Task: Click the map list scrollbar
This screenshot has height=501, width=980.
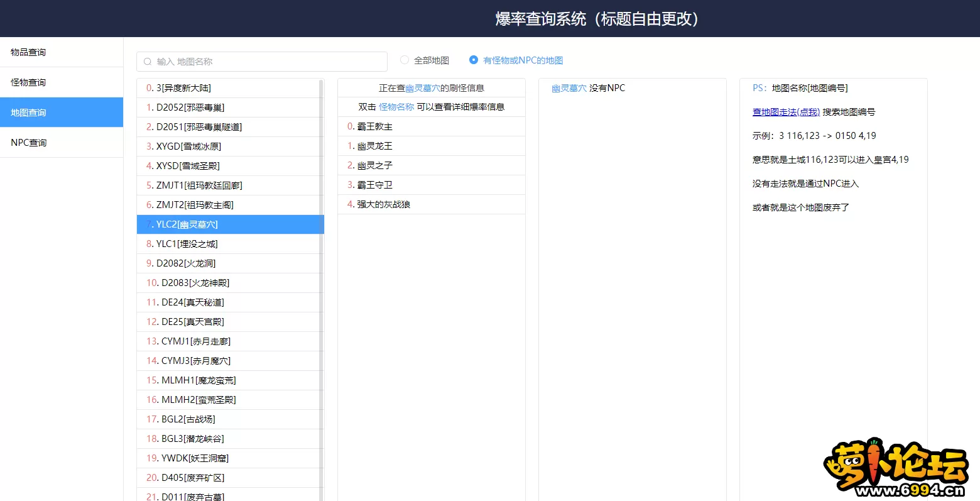Action: pyautogui.click(x=322, y=289)
